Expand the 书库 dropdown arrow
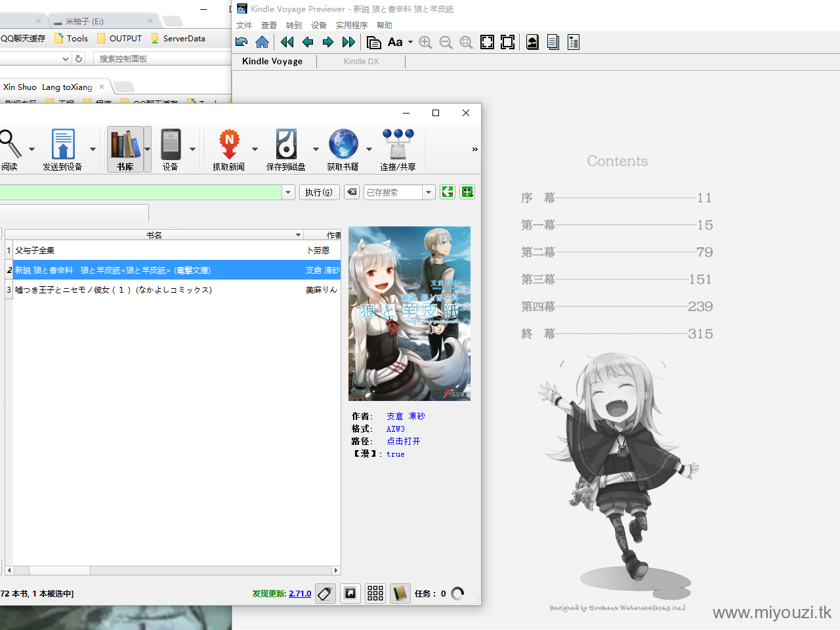 148,149
